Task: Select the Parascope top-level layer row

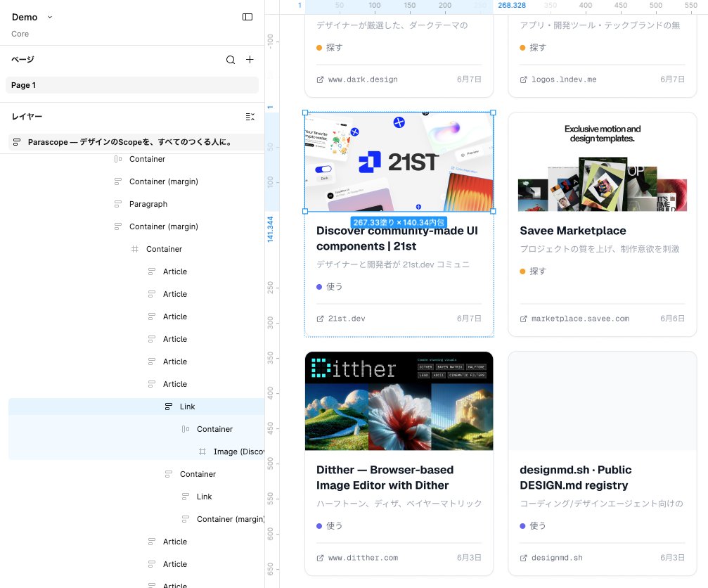Action: (136, 142)
